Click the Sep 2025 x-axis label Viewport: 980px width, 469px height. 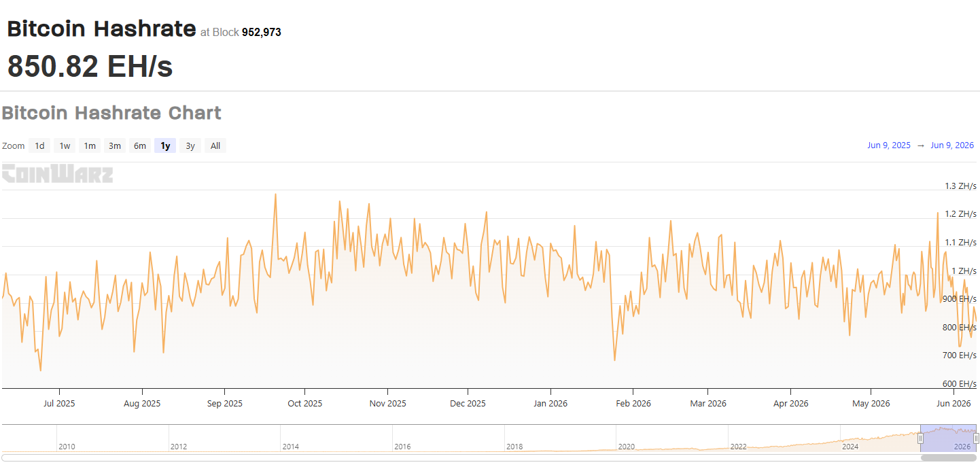point(224,403)
